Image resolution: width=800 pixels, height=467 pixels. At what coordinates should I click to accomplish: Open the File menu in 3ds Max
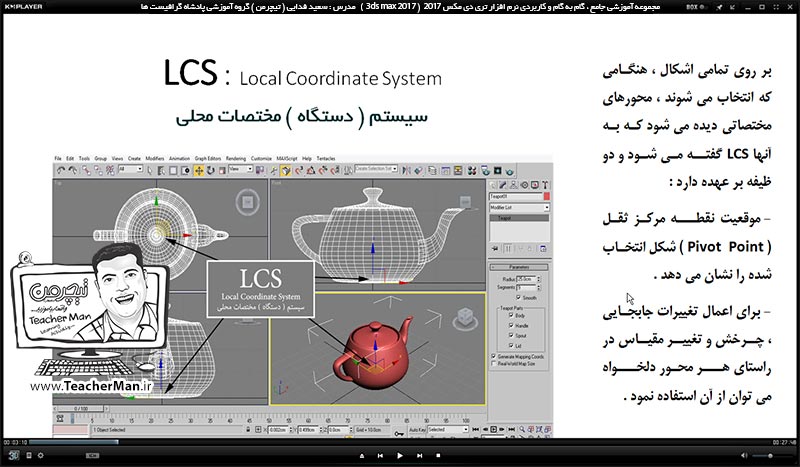pos(58,159)
